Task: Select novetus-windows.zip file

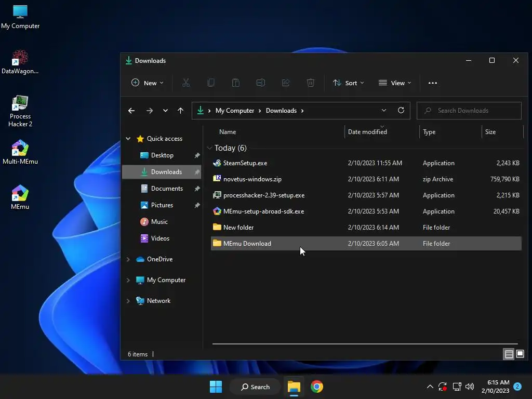Action: coord(366,179)
